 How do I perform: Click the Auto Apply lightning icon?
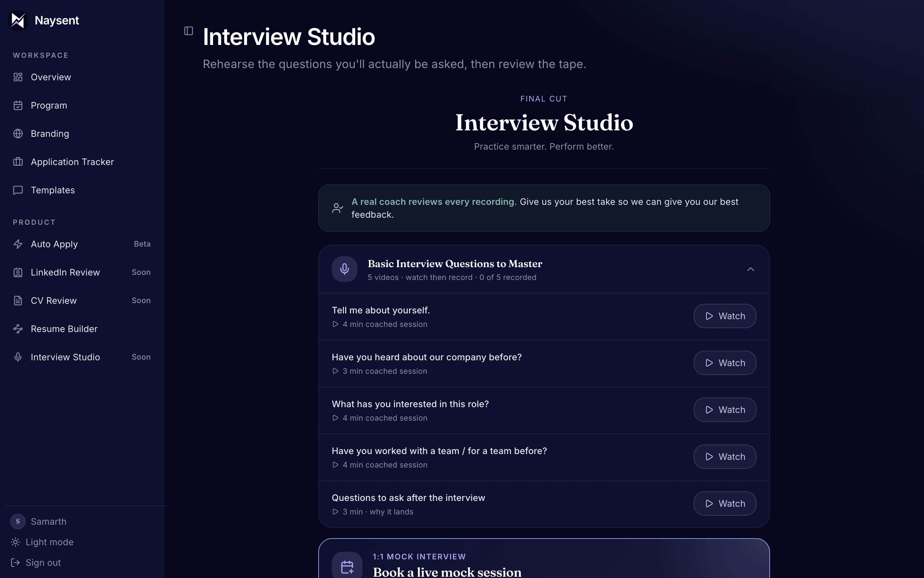click(x=18, y=244)
